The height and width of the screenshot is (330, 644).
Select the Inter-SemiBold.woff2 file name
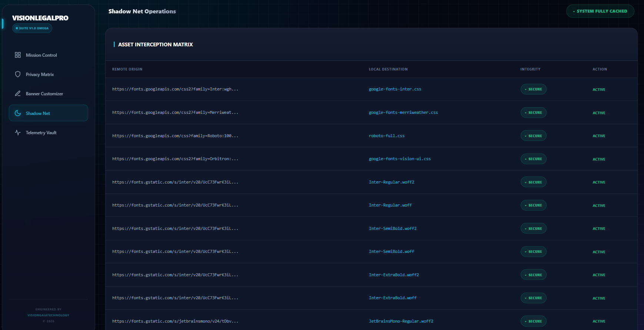(393, 228)
